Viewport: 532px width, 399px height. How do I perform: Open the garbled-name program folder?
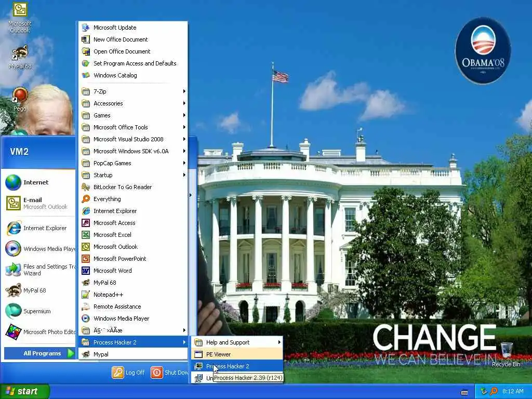click(x=134, y=330)
